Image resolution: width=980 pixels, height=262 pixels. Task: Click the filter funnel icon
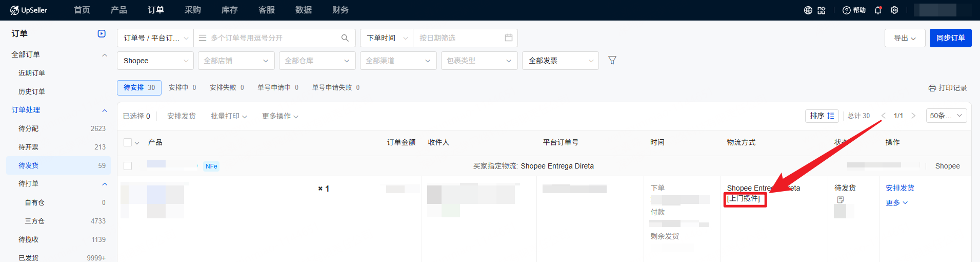pos(612,61)
